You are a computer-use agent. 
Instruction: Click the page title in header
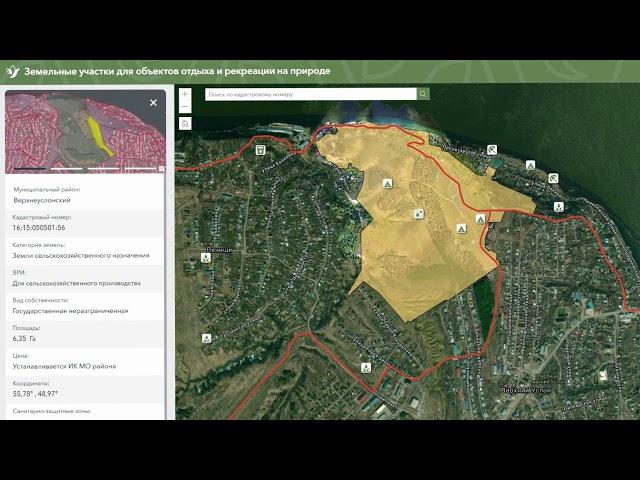(x=176, y=71)
